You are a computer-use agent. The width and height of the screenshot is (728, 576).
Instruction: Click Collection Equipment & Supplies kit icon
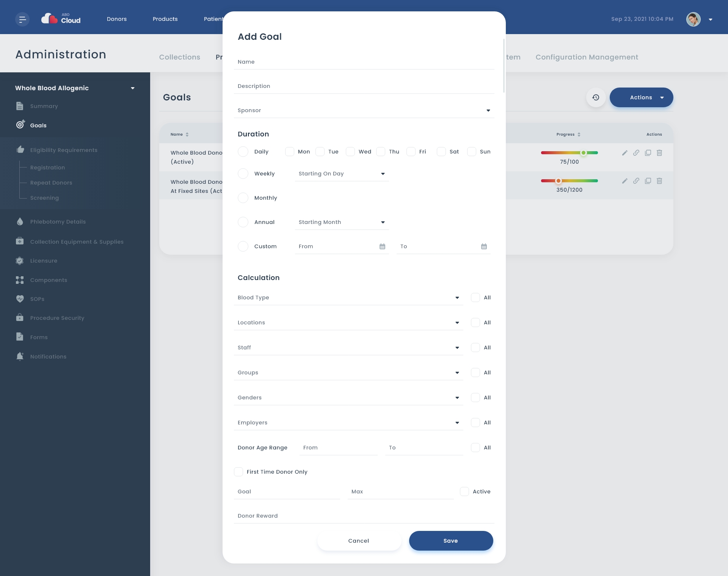(20, 241)
